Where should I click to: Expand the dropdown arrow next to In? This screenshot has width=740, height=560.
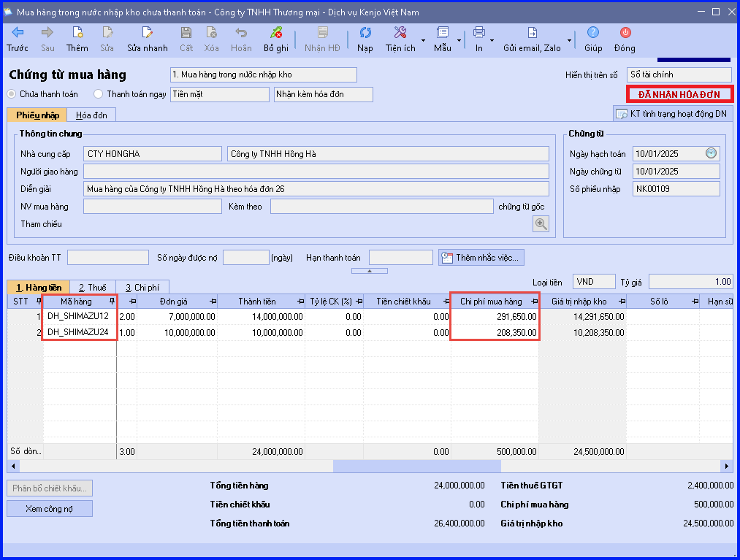(492, 41)
